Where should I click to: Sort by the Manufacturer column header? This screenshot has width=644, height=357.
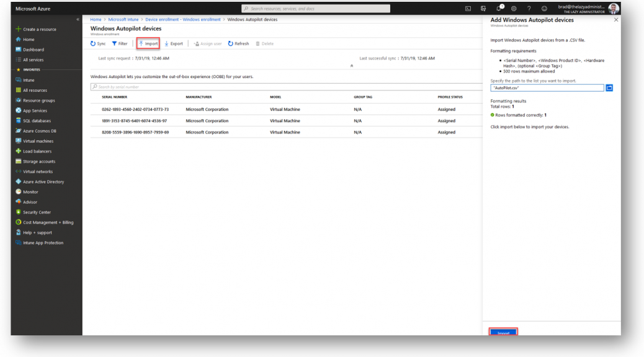(199, 97)
